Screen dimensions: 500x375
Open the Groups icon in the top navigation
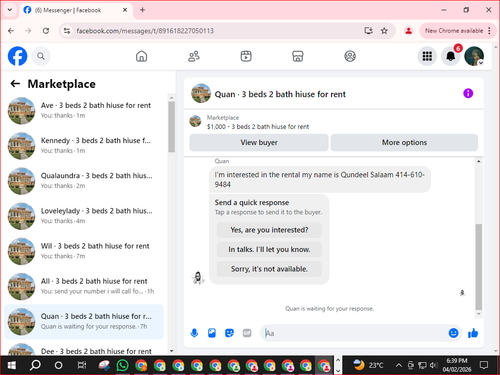[x=350, y=56]
